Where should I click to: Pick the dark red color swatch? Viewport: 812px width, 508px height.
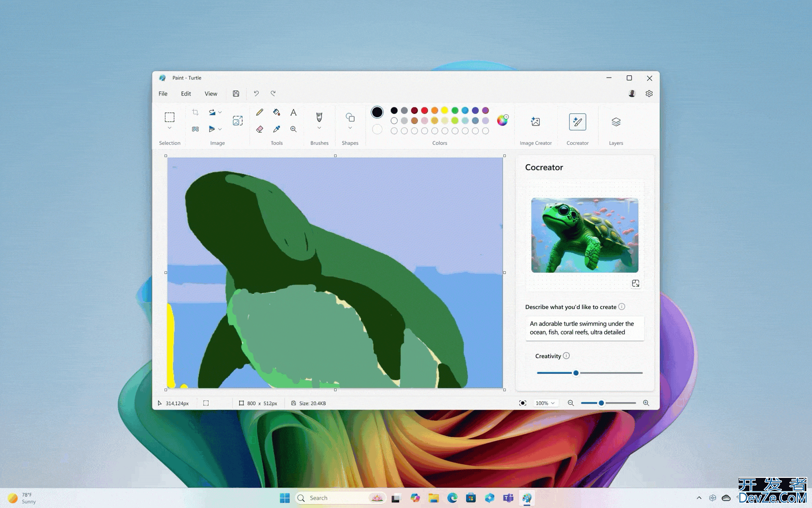414,111
